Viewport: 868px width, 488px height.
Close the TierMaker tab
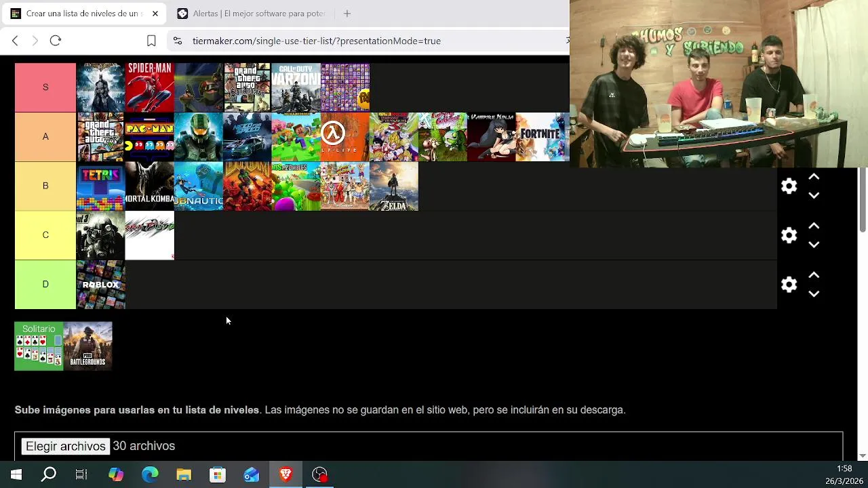click(x=155, y=14)
